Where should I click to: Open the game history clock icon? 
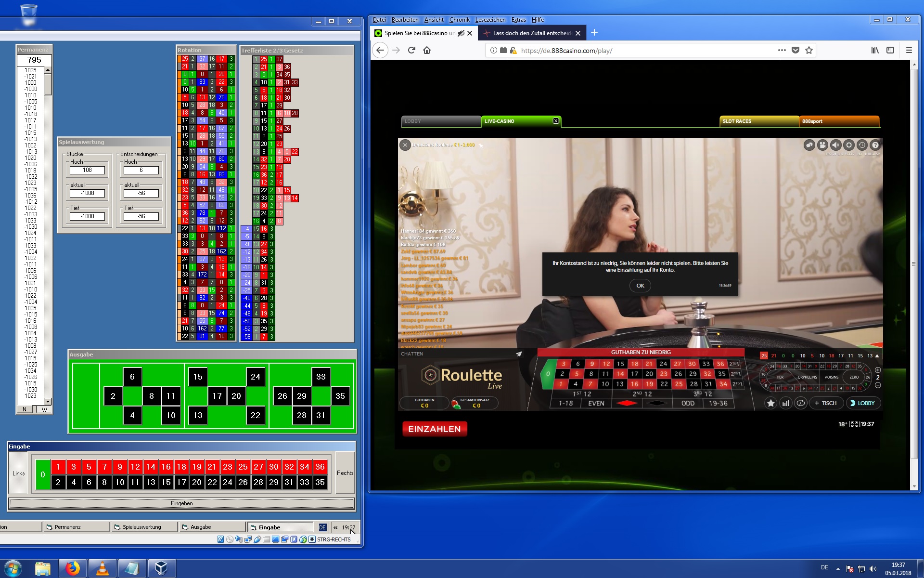(x=862, y=145)
